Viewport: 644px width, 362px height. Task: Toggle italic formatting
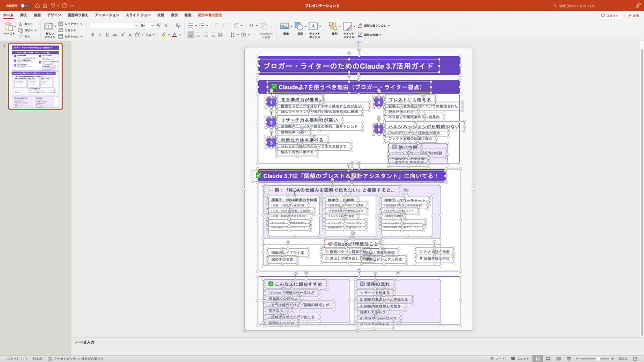(x=101, y=34)
